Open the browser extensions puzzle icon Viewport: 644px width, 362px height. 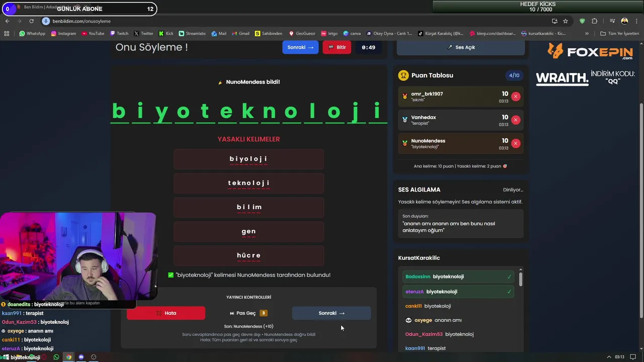pos(595,21)
